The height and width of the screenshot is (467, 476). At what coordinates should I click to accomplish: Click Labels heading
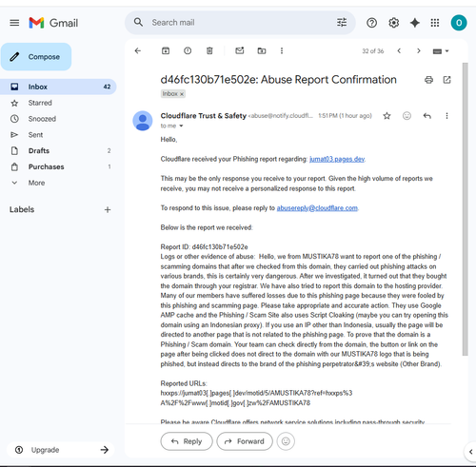pyautogui.click(x=22, y=209)
